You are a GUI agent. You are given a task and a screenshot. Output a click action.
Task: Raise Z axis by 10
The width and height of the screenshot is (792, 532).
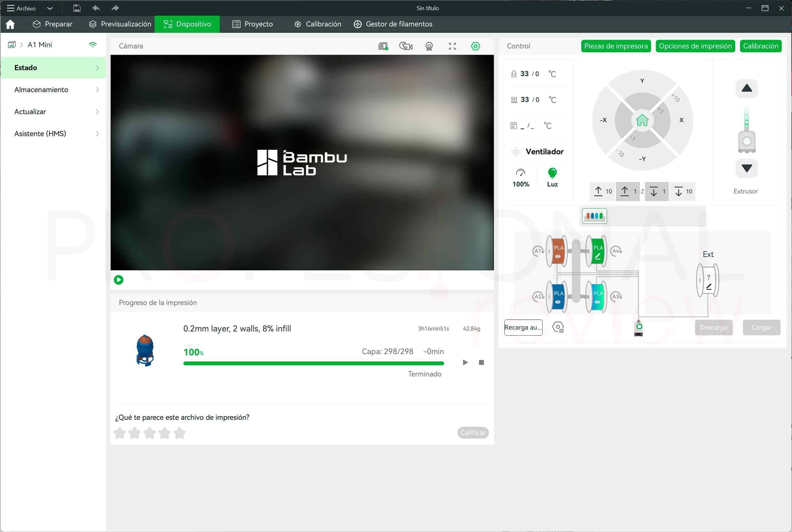(603, 191)
